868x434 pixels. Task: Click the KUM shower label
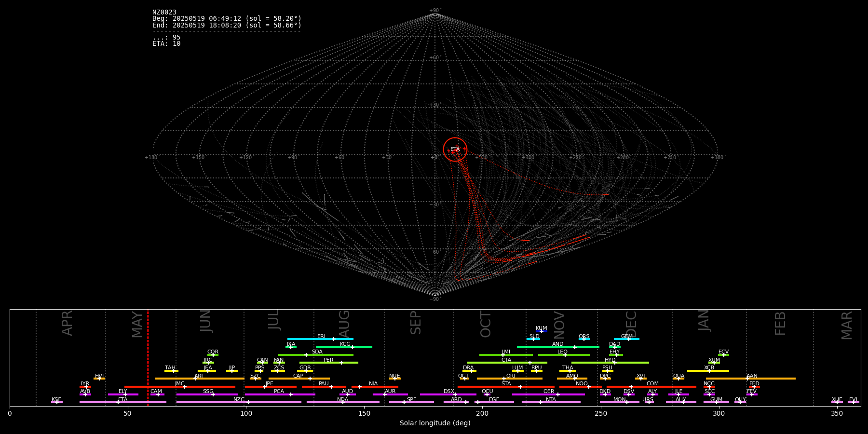pos(542,328)
